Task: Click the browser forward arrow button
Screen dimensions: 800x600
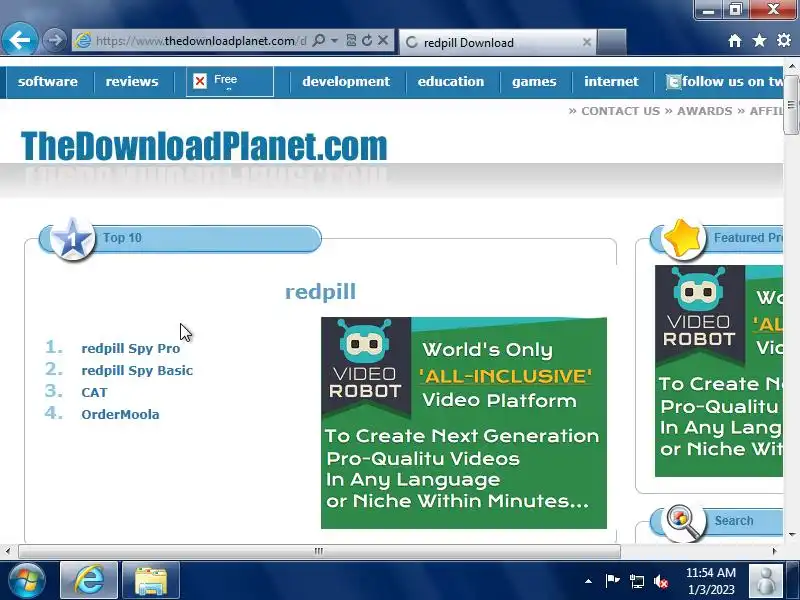Action: [x=54, y=40]
